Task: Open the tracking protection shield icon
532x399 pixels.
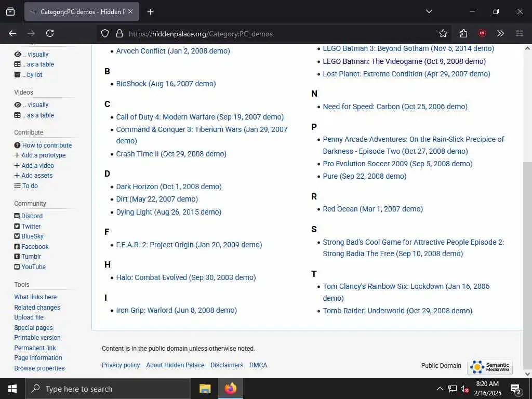Action: coord(105,33)
